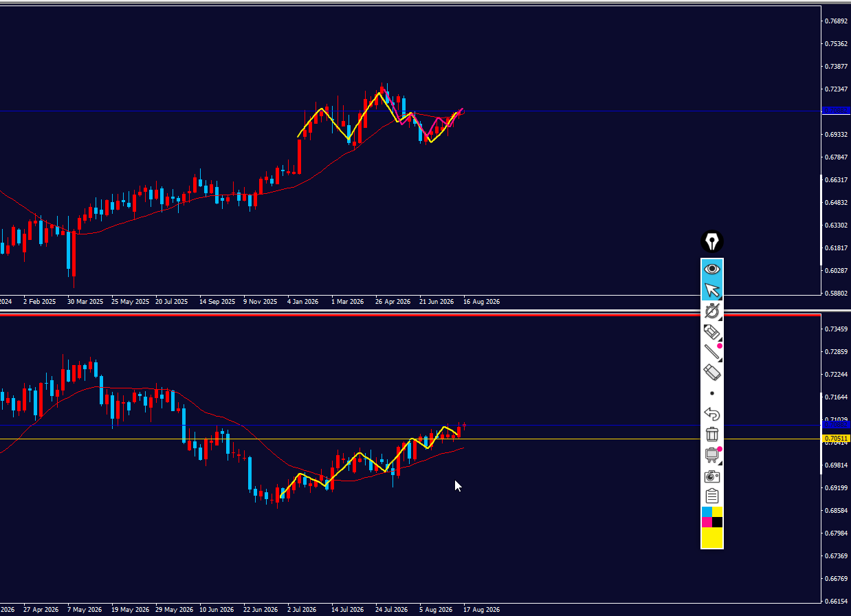
Task: Click the 0.72859 price on lower scale
Action: 836,351
